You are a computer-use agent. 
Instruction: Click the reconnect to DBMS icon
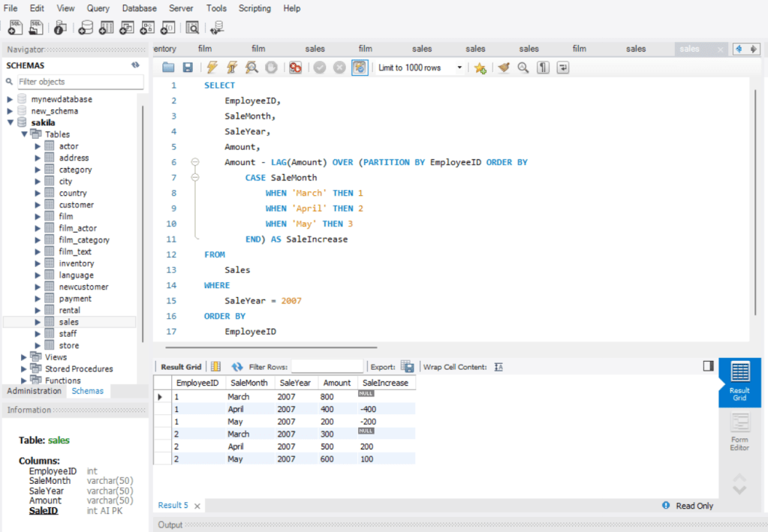coord(217,28)
